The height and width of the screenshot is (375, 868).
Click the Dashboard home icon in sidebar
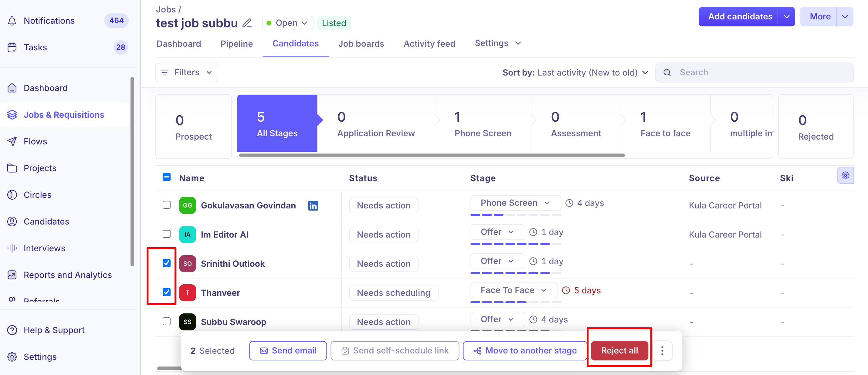coord(12,88)
